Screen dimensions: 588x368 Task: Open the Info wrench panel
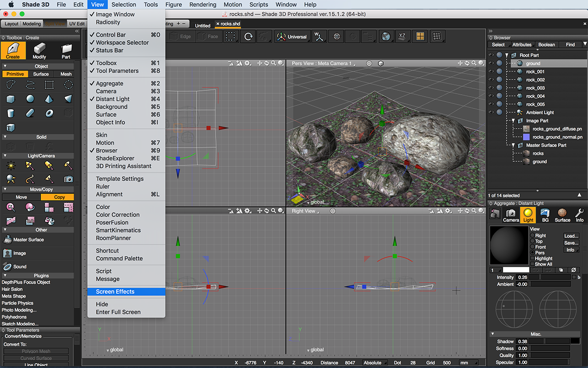click(x=579, y=215)
